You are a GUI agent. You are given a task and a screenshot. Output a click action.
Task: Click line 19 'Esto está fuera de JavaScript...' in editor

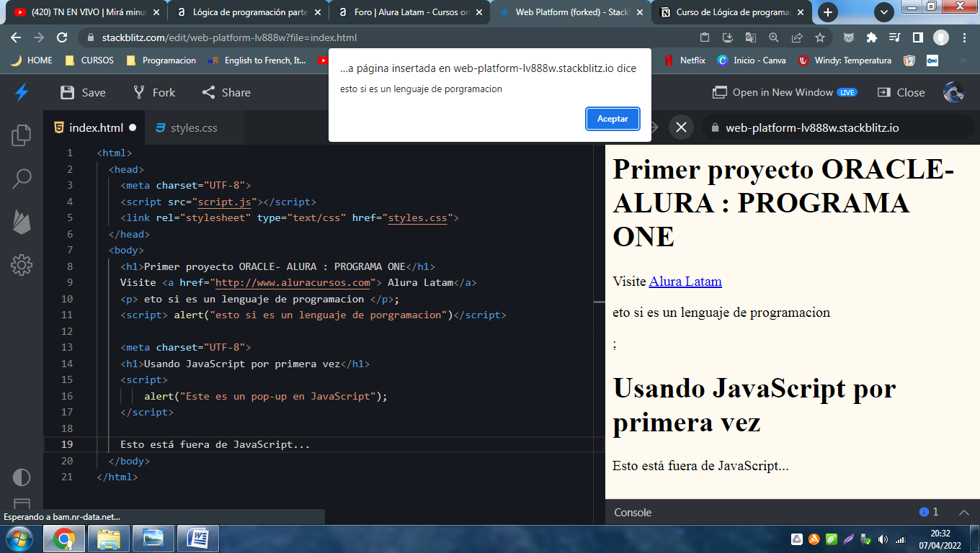pyautogui.click(x=215, y=444)
